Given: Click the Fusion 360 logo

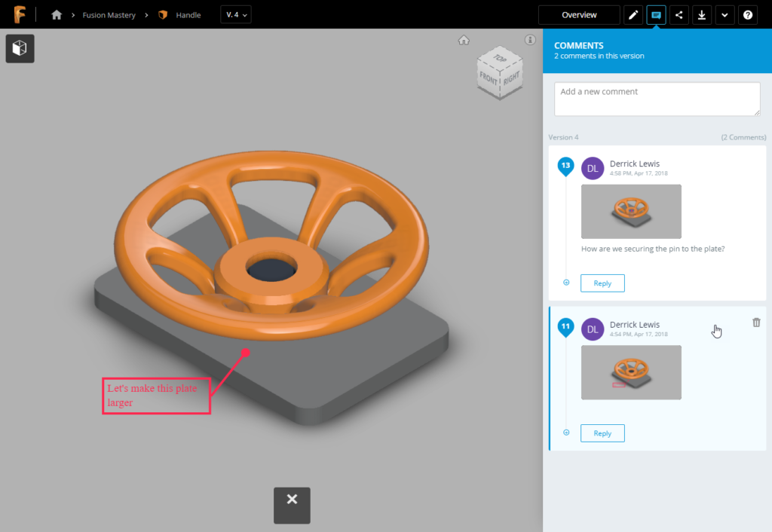Looking at the screenshot, I should point(20,14).
